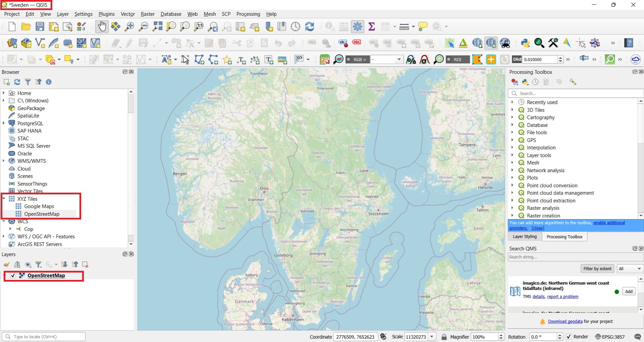Open Data Source Manager icon
The width and height of the screenshot is (644, 342).
pos(12,43)
